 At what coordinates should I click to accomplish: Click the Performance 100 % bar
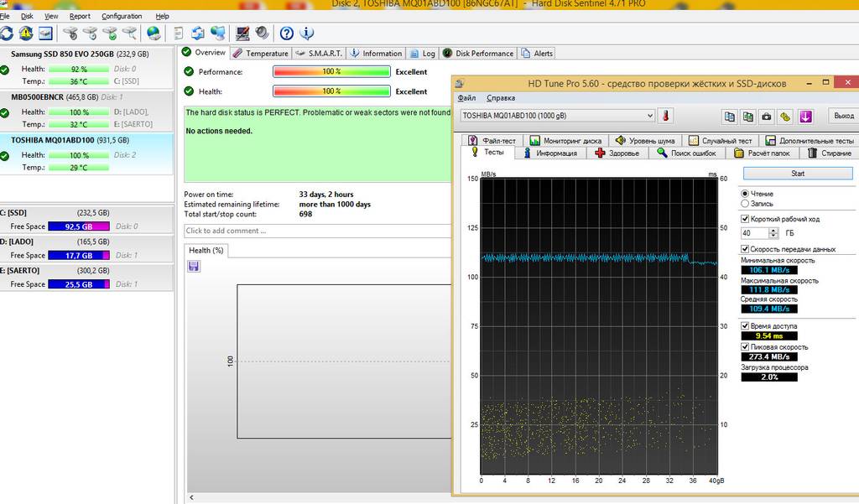point(331,72)
